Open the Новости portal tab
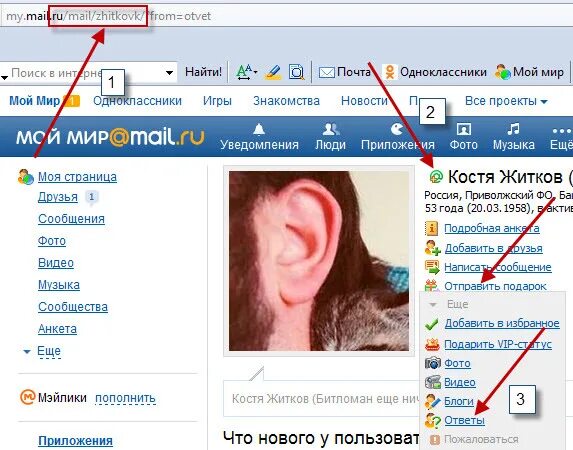Viewport: 573px width, 450px height. [364, 101]
